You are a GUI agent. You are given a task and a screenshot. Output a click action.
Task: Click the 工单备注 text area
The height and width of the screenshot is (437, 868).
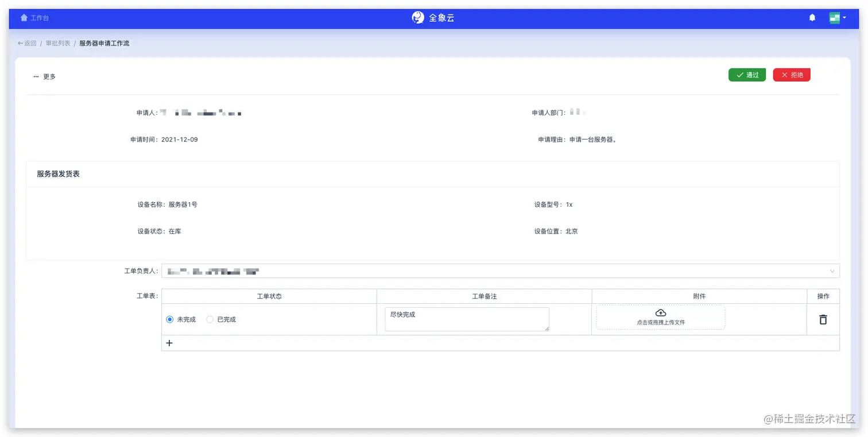[467, 319]
